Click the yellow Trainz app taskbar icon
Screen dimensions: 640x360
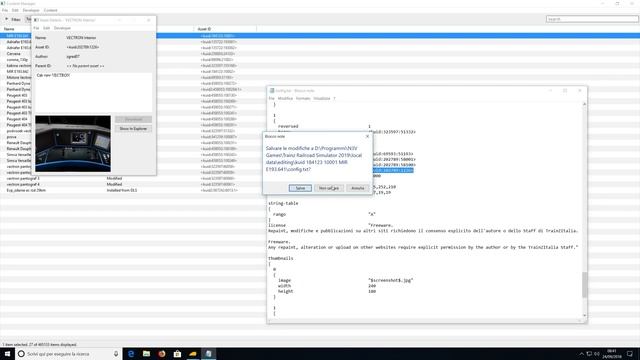coord(193,353)
